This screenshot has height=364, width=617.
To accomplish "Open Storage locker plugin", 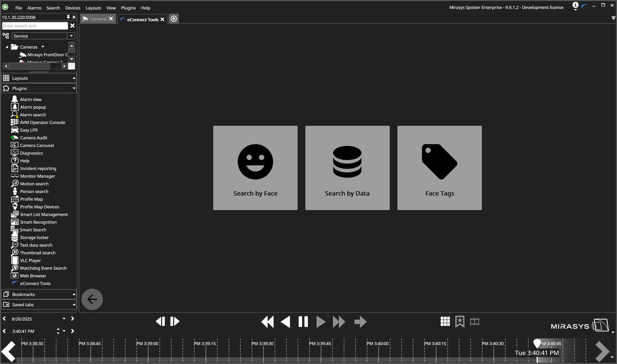I will click(34, 237).
